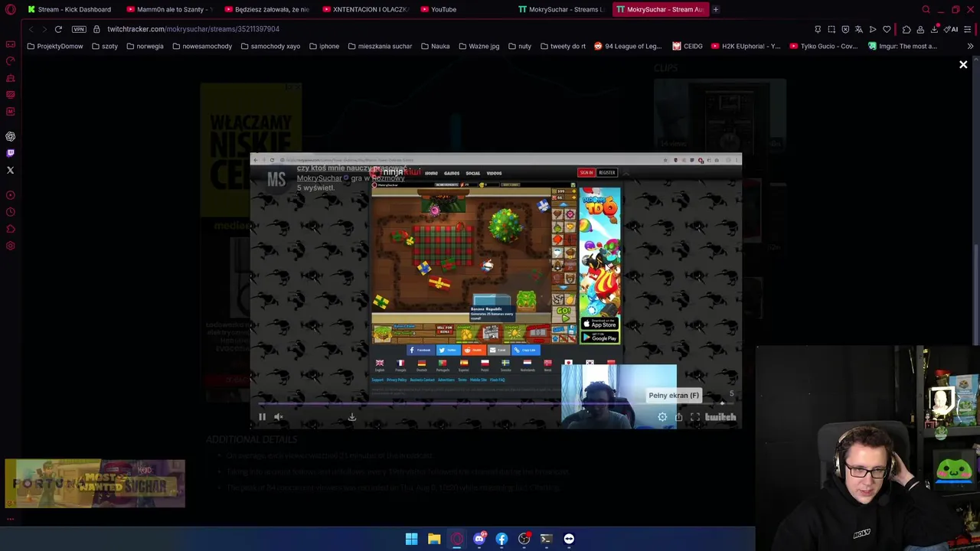
Task: Open the Nauka bookmark folder
Action: pyautogui.click(x=435, y=46)
